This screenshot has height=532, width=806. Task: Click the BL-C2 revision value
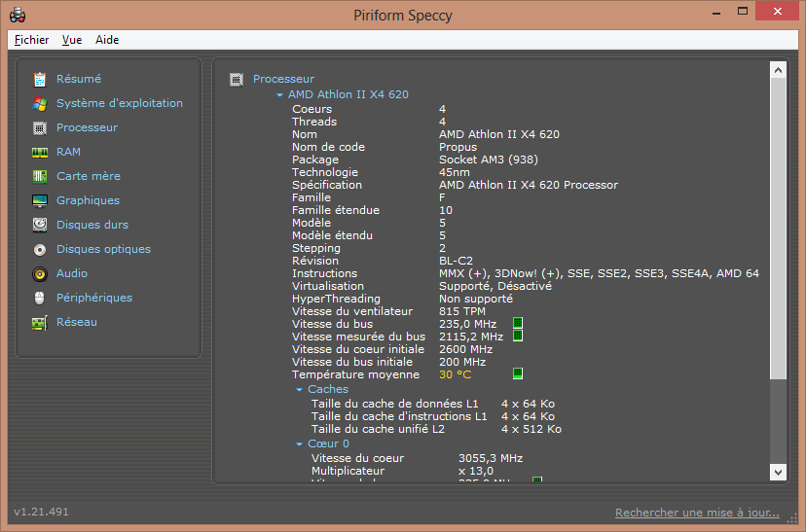click(456, 261)
